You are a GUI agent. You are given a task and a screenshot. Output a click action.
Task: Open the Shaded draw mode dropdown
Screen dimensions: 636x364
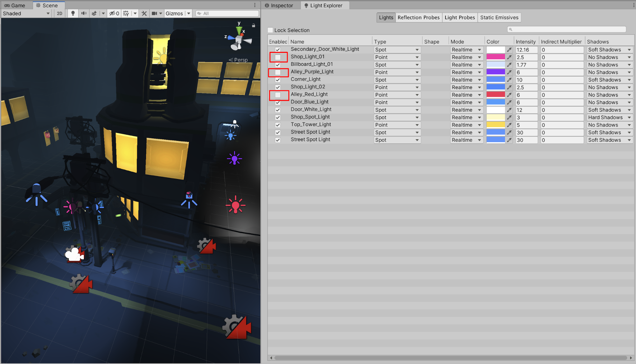coord(26,13)
